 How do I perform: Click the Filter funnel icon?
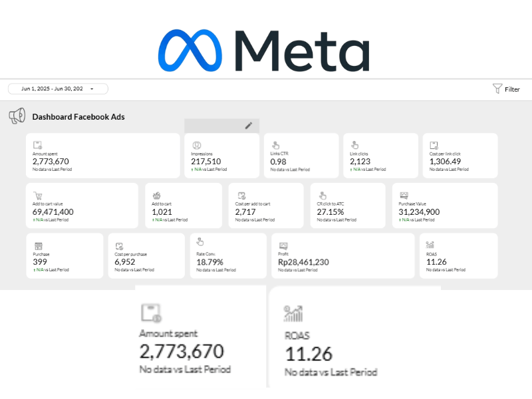(x=497, y=88)
